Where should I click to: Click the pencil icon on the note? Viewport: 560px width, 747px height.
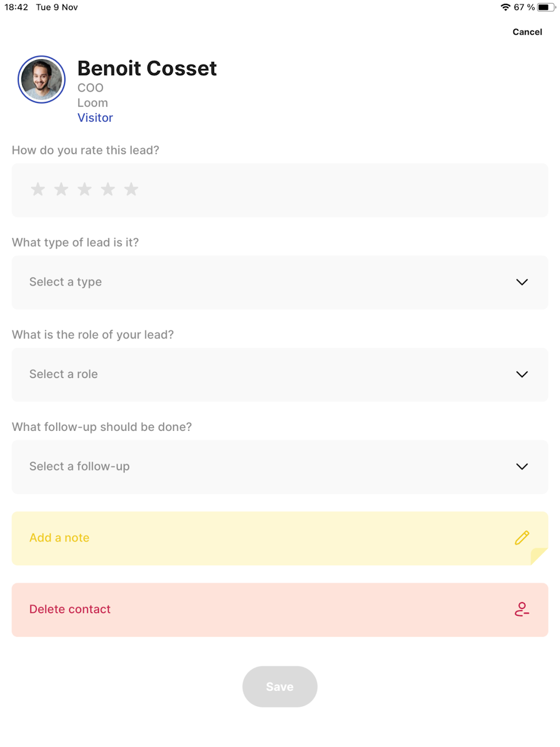(x=522, y=538)
